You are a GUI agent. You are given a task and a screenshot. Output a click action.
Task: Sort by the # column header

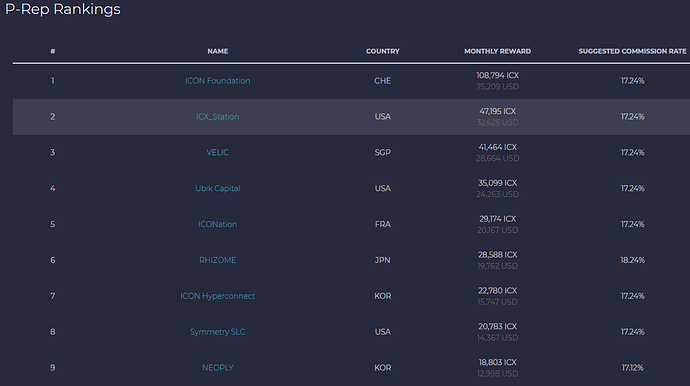(53, 51)
